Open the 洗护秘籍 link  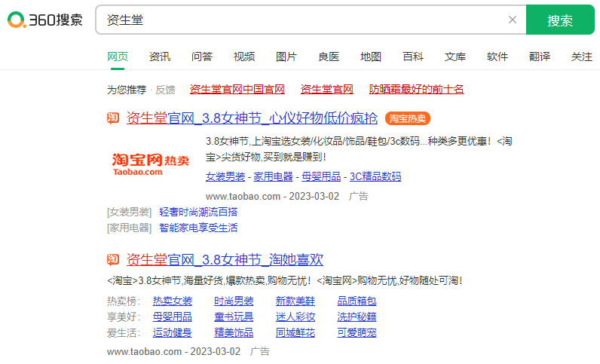(x=357, y=317)
